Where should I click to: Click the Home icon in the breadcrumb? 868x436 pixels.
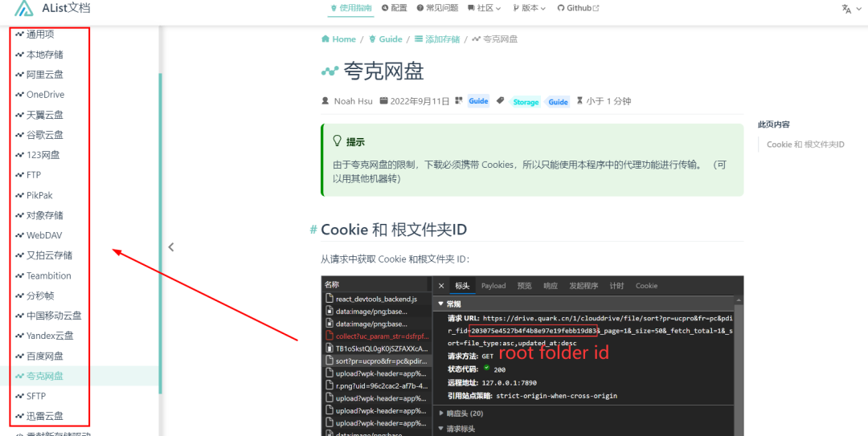coord(325,39)
